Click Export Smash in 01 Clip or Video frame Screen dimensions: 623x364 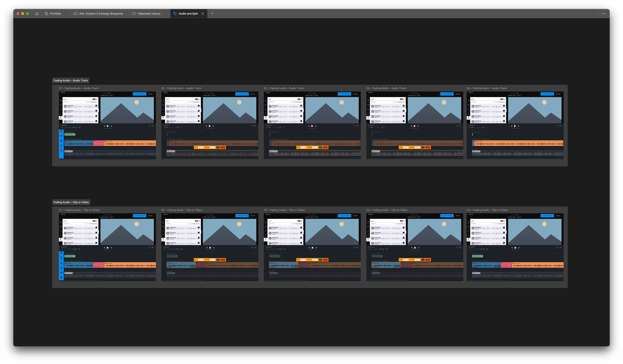[140, 216]
